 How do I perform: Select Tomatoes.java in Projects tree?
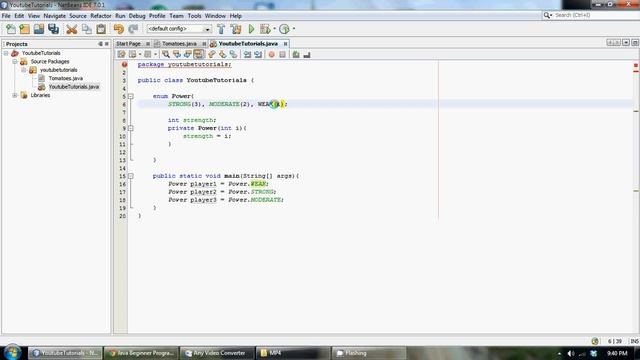point(65,78)
